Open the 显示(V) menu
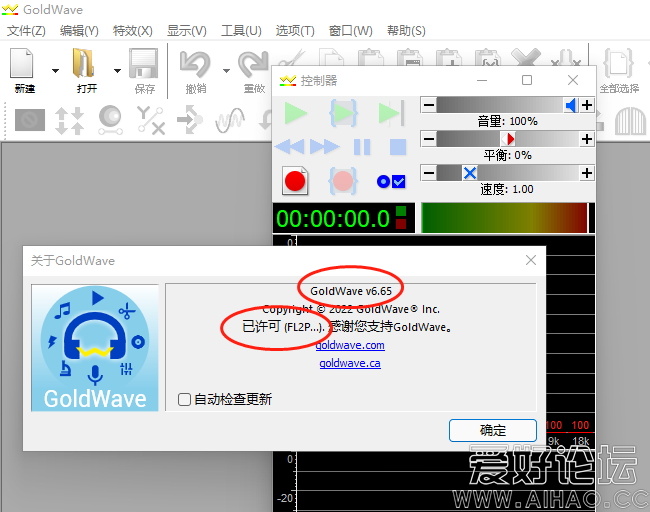 [x=187, y=31]
